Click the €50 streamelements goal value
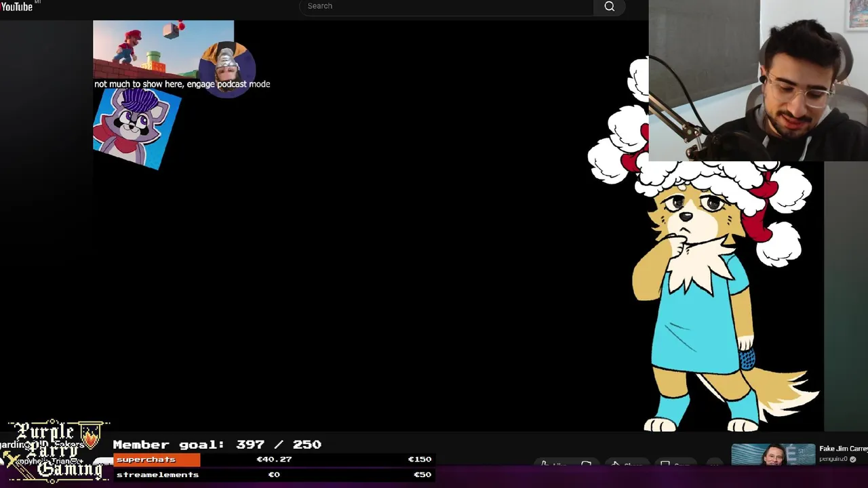The width and height of the screenshot is (868, 488). (422, 474)
